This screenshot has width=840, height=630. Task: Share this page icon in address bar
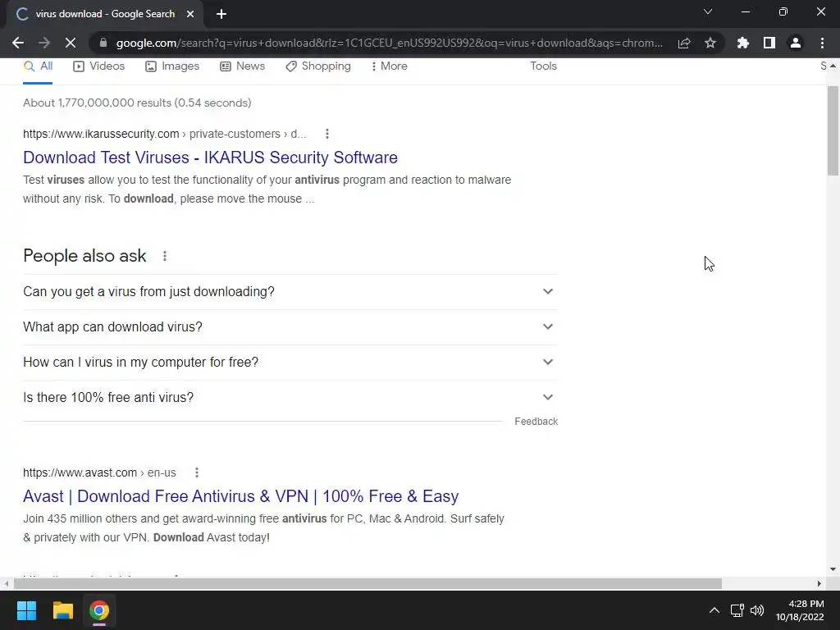click(684, 43)
